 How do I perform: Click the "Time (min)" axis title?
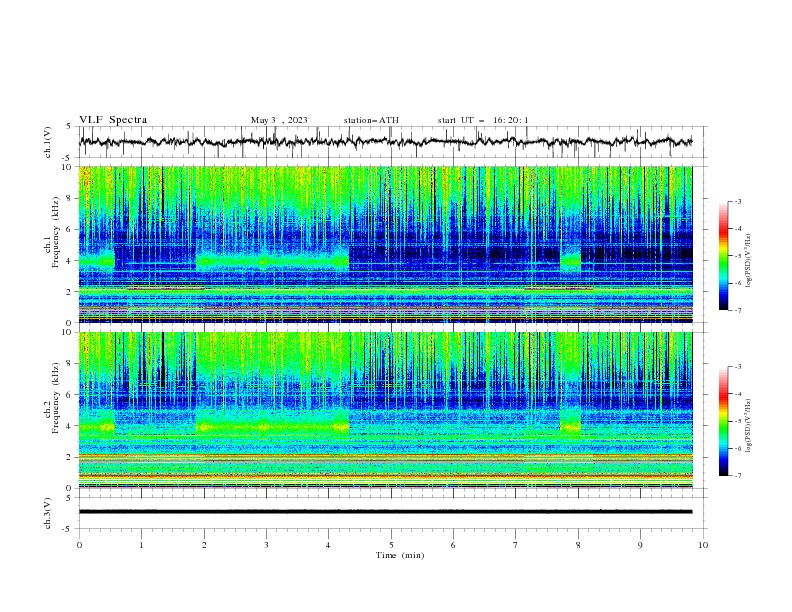click(x=400, y=555)
